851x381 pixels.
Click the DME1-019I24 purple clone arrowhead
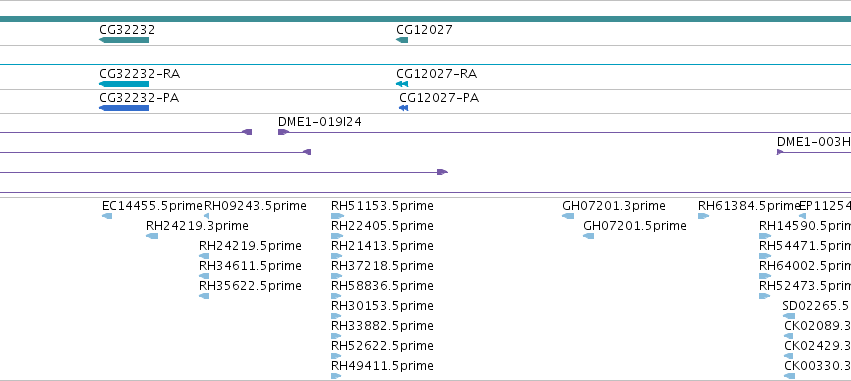point(283,132)
